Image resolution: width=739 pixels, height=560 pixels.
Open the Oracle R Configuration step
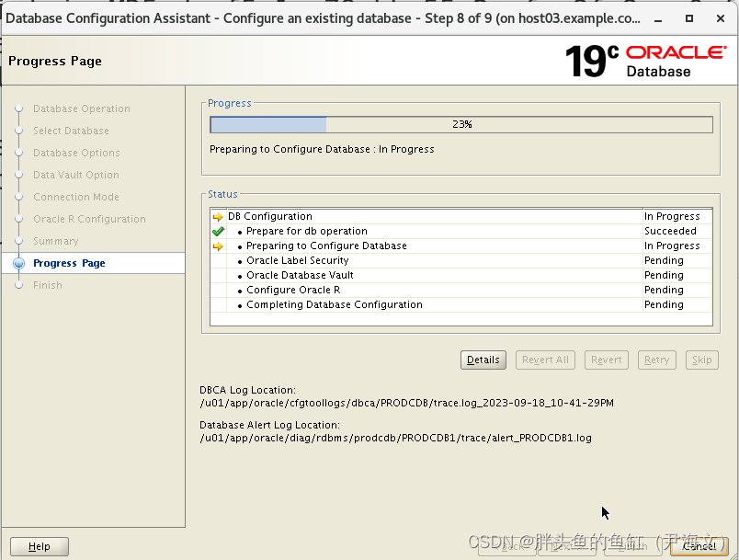89,219
